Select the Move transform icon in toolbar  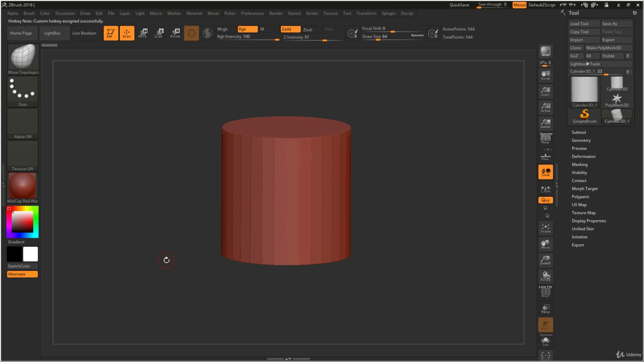pyautogui.click(x=142, y=33)
